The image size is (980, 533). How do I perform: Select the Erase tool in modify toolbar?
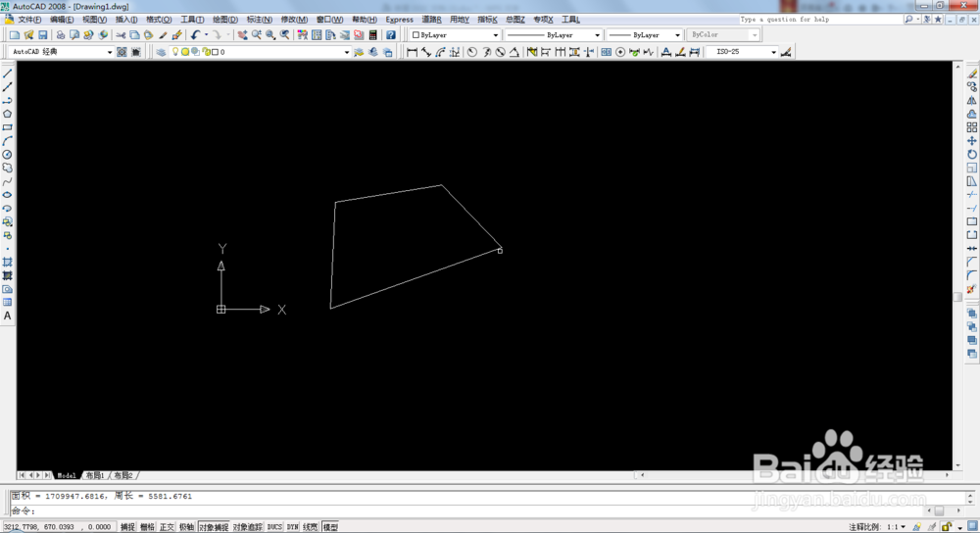coord(972,73)
